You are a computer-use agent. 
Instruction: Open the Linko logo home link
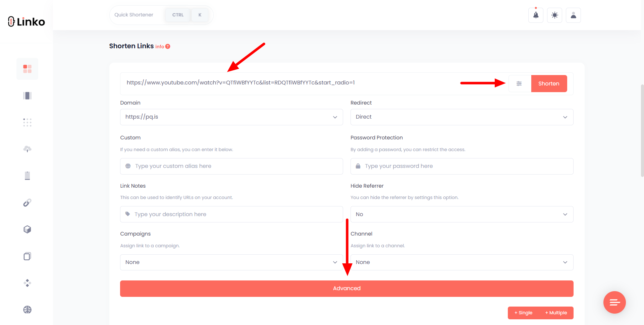(26, 21)
